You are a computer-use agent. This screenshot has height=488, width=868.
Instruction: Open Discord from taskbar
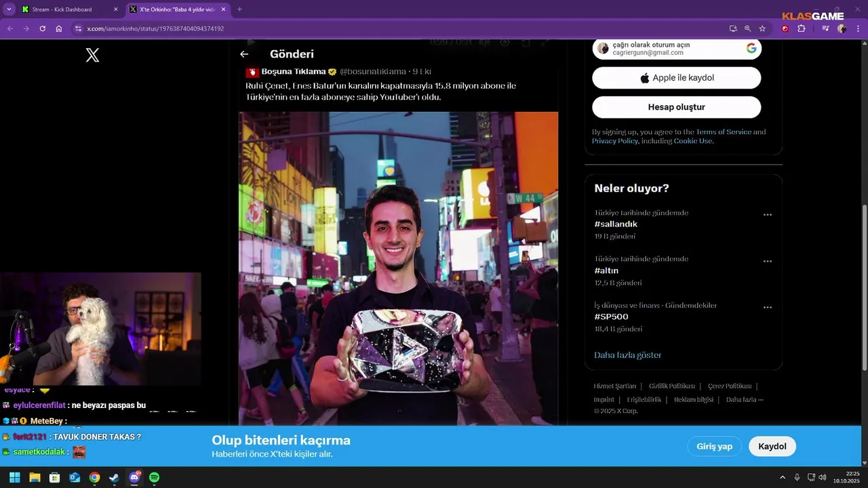click(x=134, y=478)
